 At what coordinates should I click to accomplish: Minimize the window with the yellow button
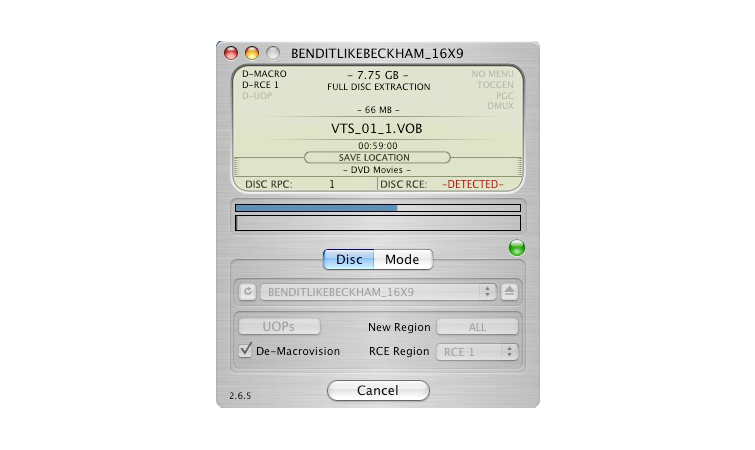(251, 53)
